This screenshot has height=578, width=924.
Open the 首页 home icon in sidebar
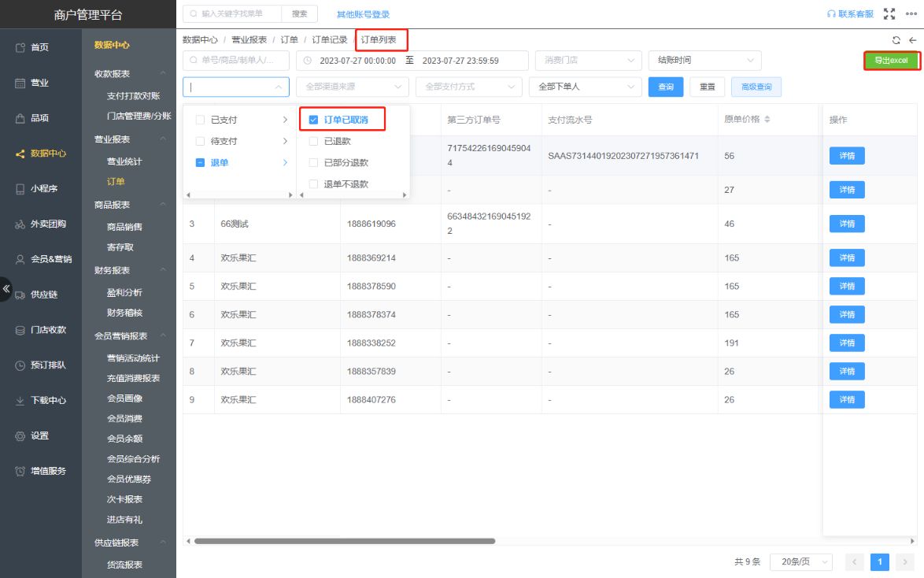(x=20, y=47)
